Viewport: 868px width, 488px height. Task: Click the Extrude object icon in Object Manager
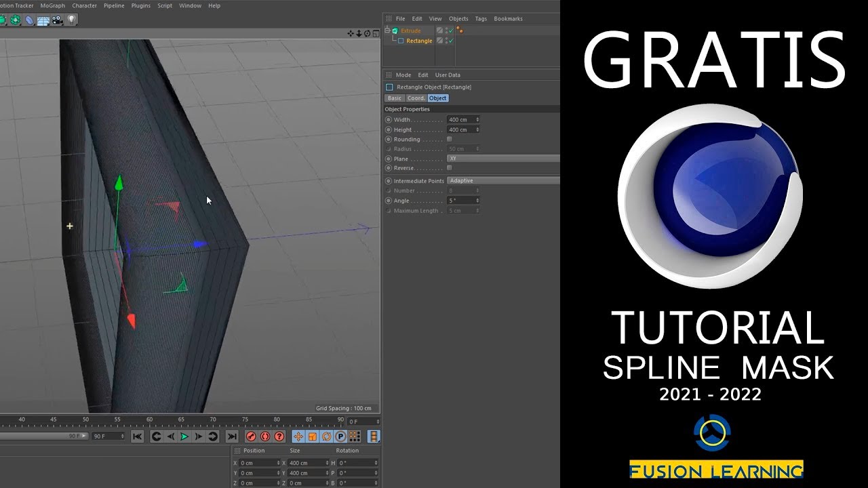(x=395, y=30)
